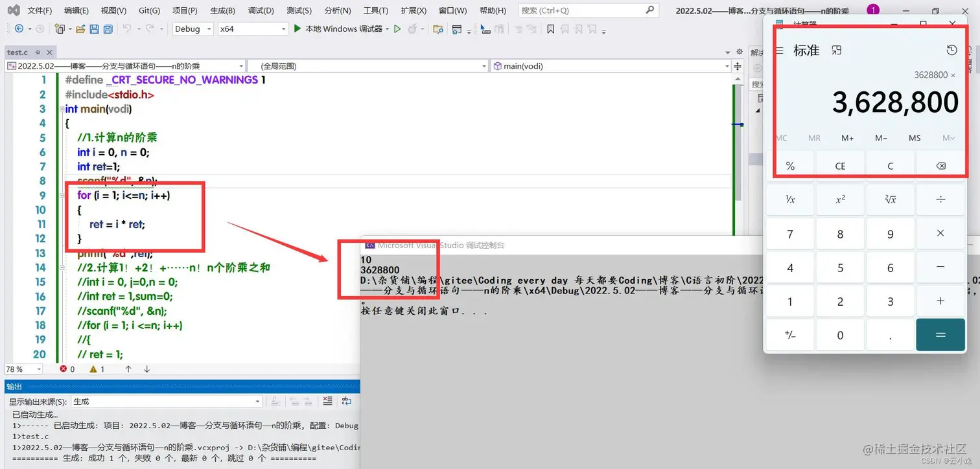980x469 pixels.
Task: Open the project scope dropdown above the editor
Action: tap(125, 65)
